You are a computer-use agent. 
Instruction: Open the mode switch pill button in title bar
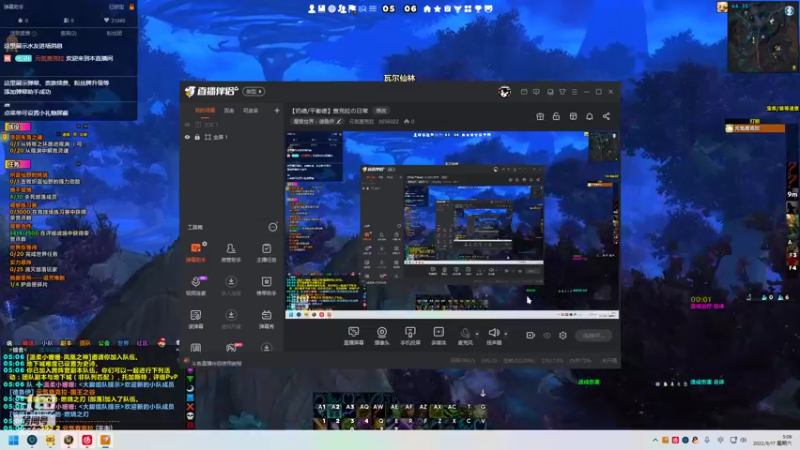tap(254, 91)
